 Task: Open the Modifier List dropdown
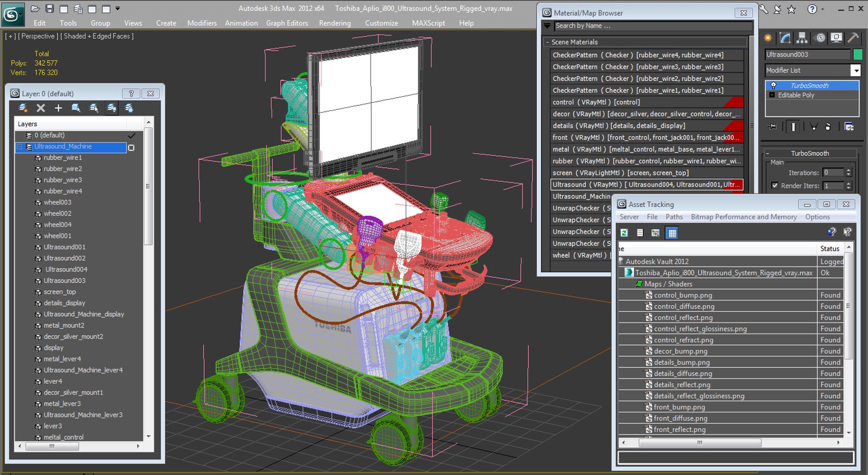[x=855, y=70]
